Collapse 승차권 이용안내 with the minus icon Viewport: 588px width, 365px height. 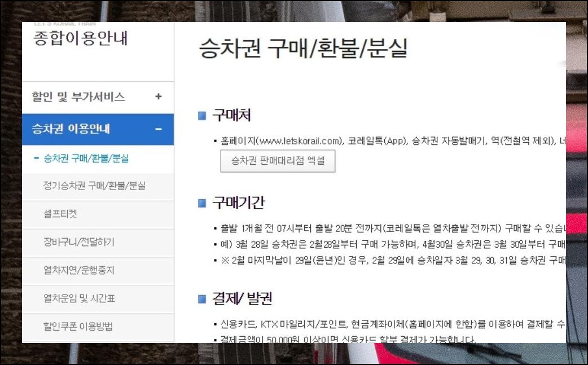pos(158,129)
